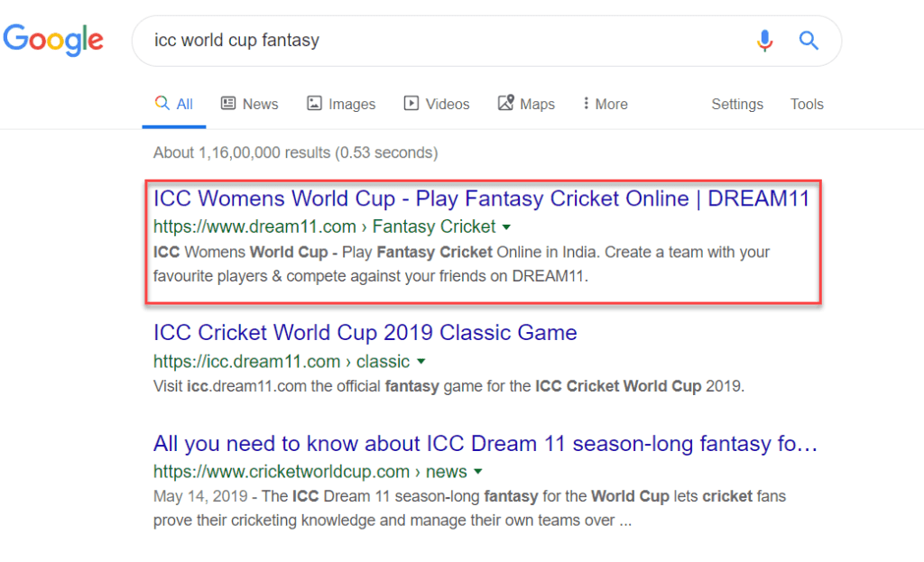
Task: Select the All results tab
Action: (x=174, y=105)
